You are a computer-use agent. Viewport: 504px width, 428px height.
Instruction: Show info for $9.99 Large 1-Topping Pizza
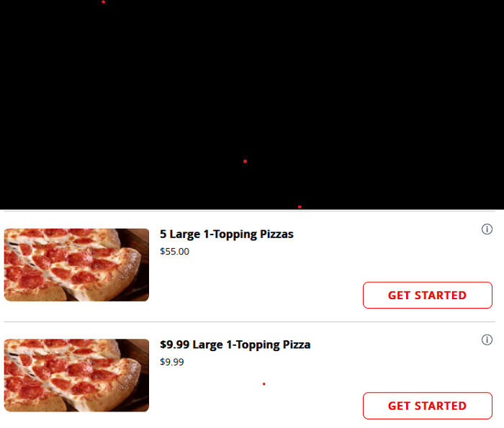[487, 340]
